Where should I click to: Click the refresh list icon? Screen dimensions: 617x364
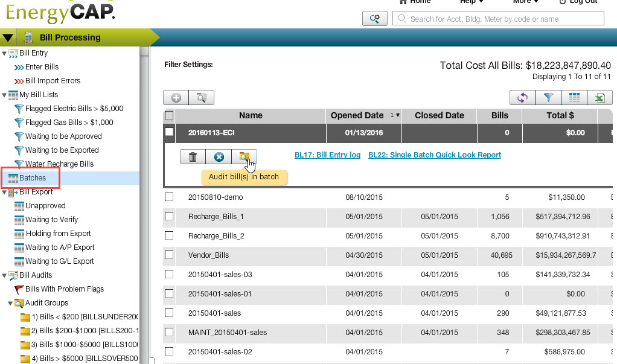[523, 98]
